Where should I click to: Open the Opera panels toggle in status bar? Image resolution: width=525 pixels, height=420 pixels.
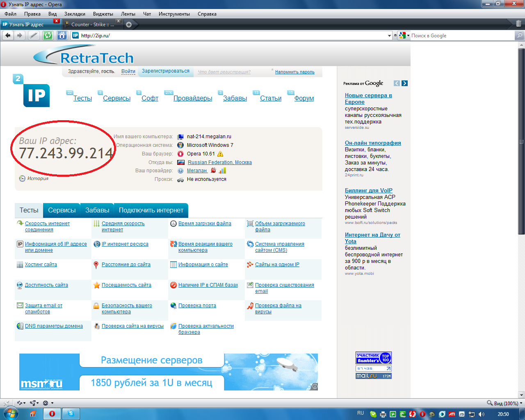click(6, 403)
